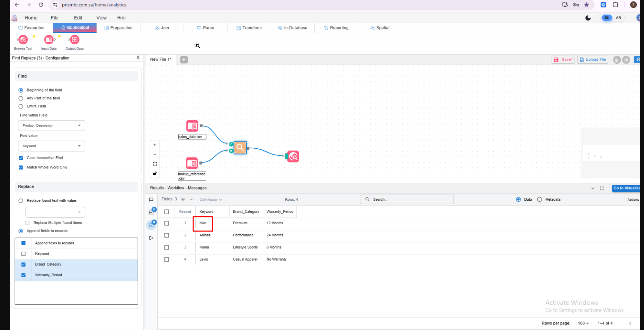This screenshot has height=330, width=644.
Task: Add a new workflow tab
Action: [184, 60]
